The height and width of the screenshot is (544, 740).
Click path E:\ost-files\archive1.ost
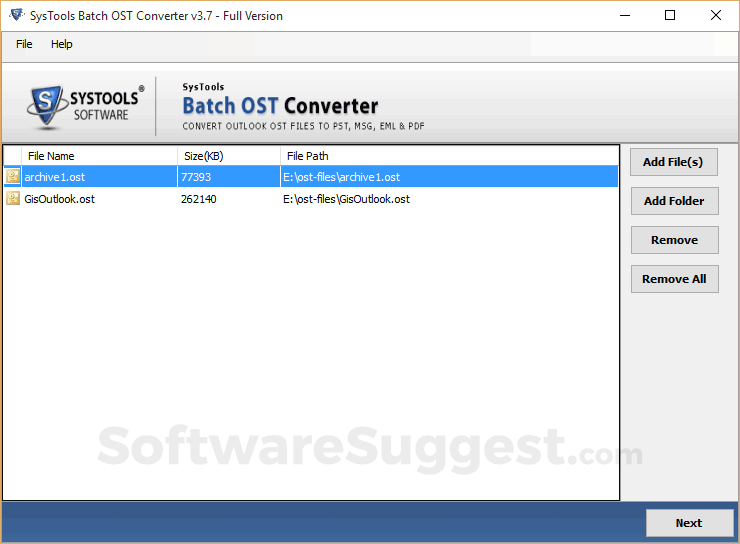(341, 177)
